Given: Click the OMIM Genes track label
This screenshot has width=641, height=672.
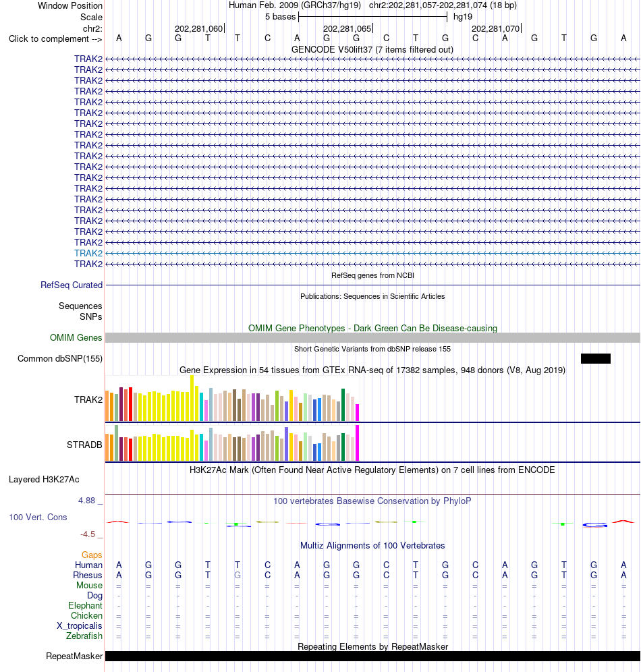Looking at the screenshot, I should pyautogui.click(x=76, y=338).
